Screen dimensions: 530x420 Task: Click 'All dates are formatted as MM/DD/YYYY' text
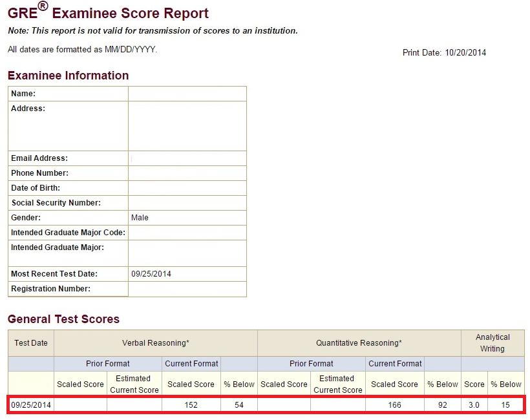(x=83, y=50)
